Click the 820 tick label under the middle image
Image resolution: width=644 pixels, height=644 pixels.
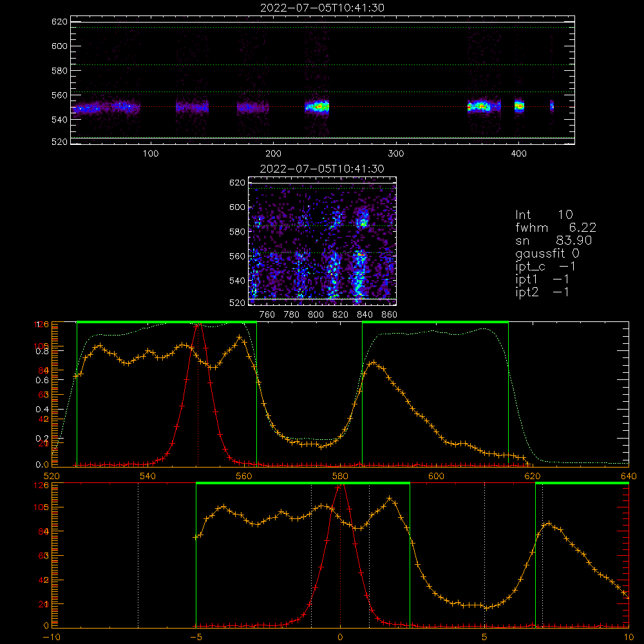(341, 315)
